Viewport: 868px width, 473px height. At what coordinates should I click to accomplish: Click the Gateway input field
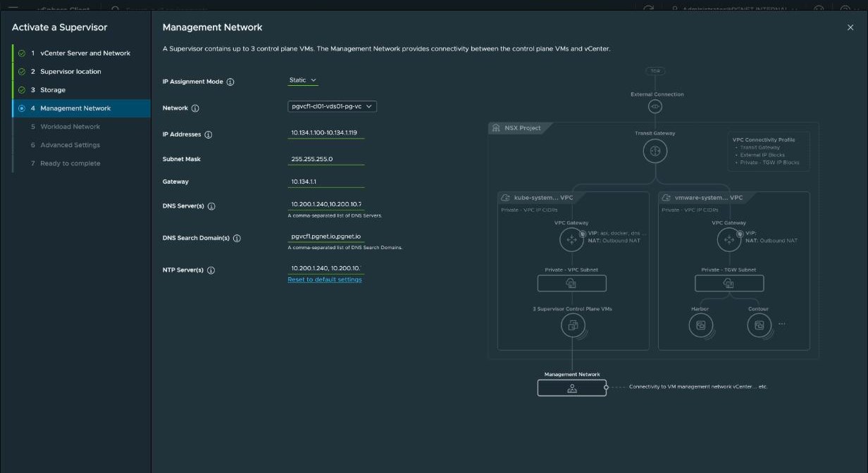click(x=326, y=182)
